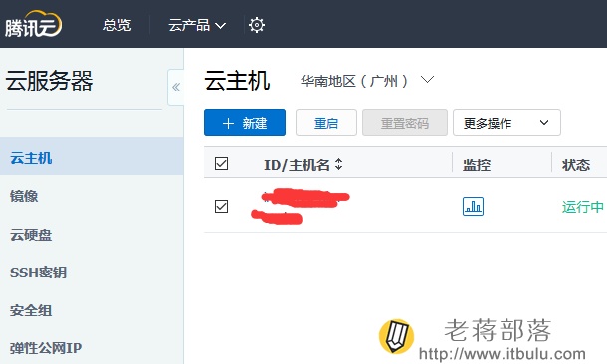Click the 监控 column header

[477, 165]
